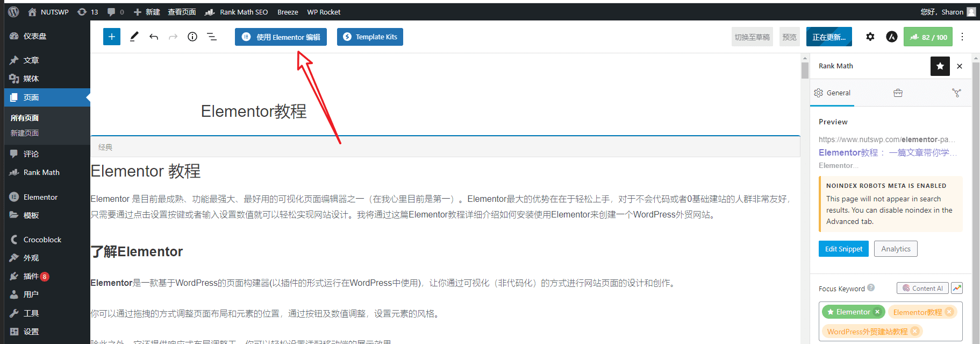Open Elementor in the admin sidebar
The height and width of the screenshot is (344, 980).
[40, 197]
